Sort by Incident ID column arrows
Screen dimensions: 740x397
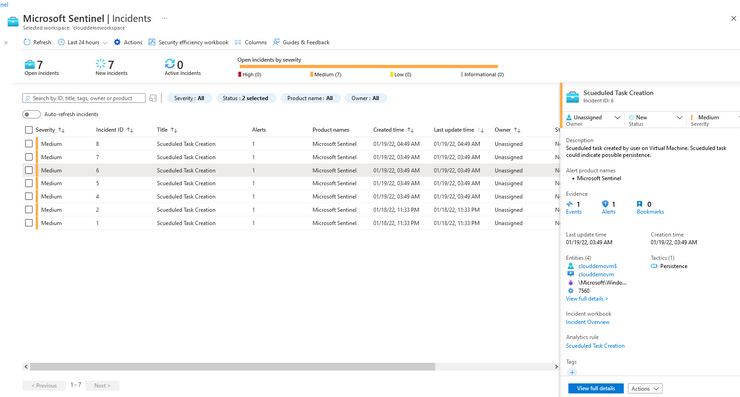click(130, 130)
